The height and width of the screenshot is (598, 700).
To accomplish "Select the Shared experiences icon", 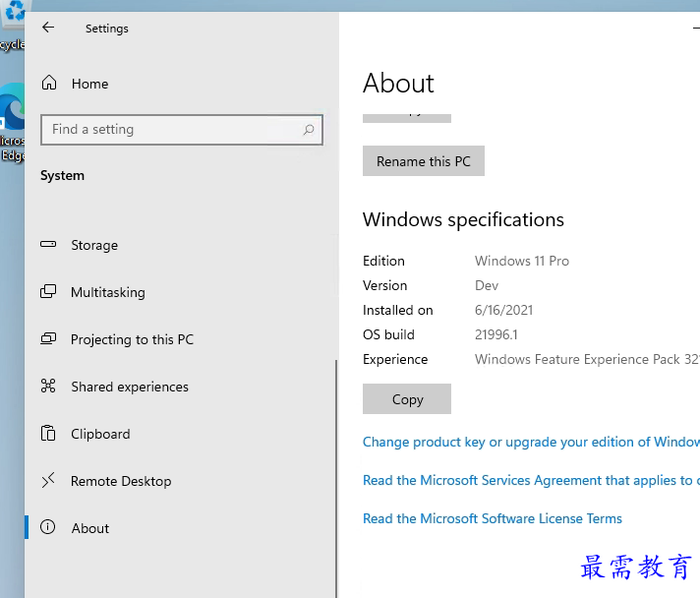I will pyautogui.click(x=48, y=387).
